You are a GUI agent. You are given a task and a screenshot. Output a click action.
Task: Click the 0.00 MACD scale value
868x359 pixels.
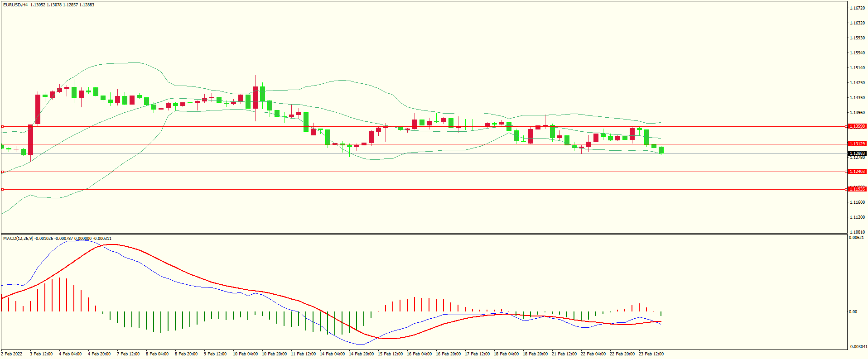click(x=853, y=312)
